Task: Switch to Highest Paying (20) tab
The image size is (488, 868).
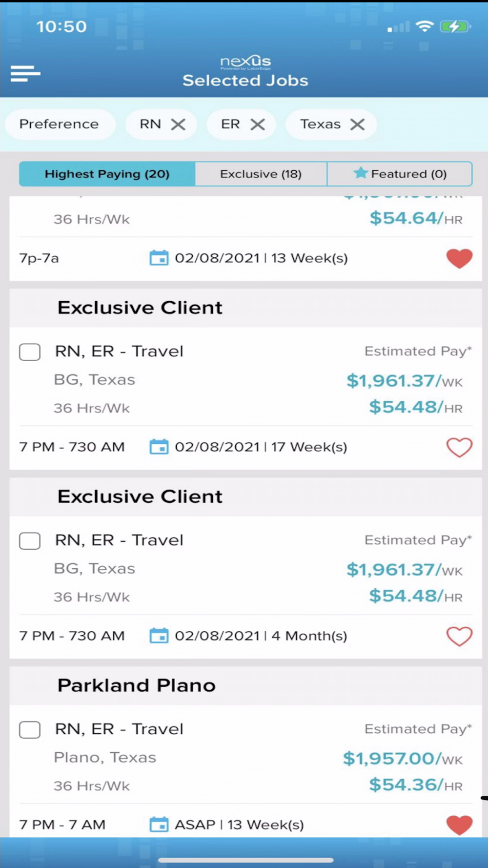Action: [x=107, y=174]
